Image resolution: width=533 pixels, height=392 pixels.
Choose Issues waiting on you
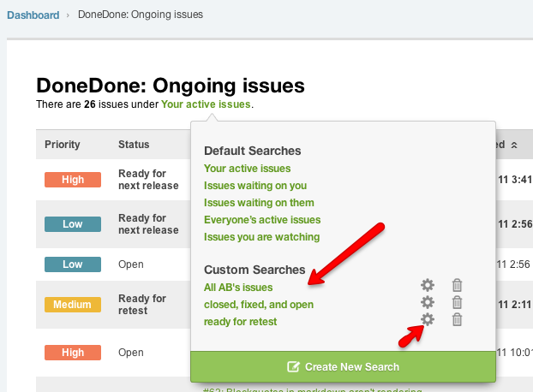click(x=255, y=186)
